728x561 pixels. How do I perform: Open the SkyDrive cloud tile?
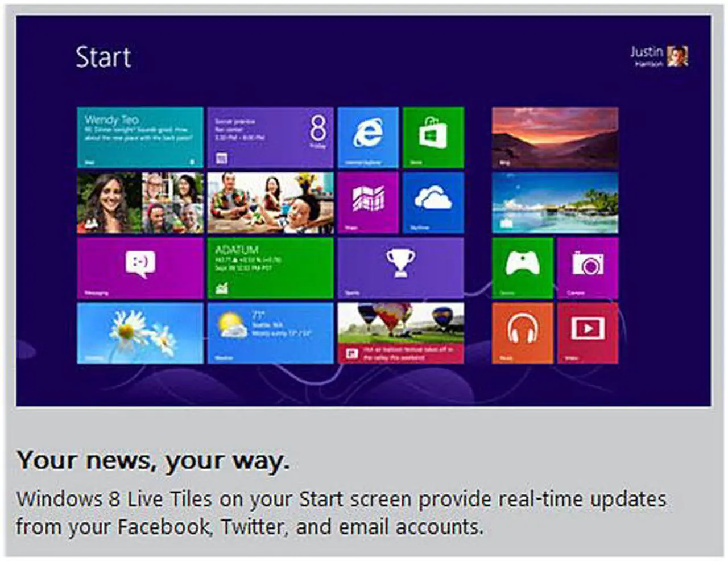433,203
